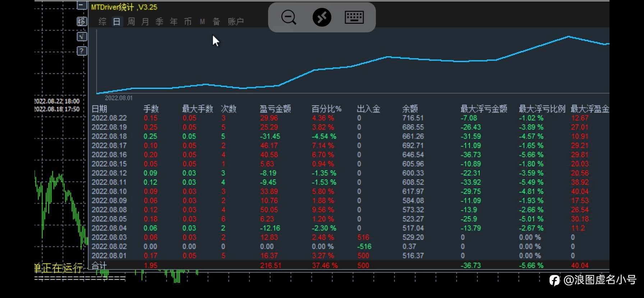Select the 币 currency tab
This screenshot has width=644, height=298.
[188, 22]
